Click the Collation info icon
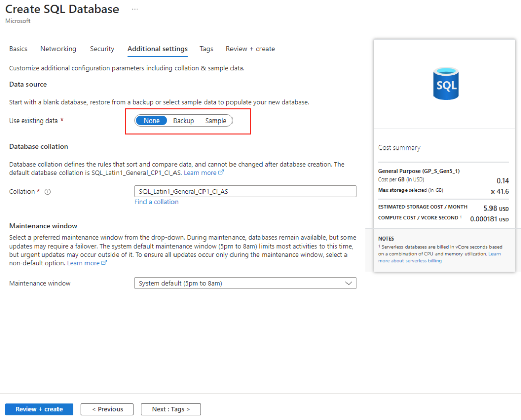The image size is (521, 420). pyautogui.click(x=48, y=192)
